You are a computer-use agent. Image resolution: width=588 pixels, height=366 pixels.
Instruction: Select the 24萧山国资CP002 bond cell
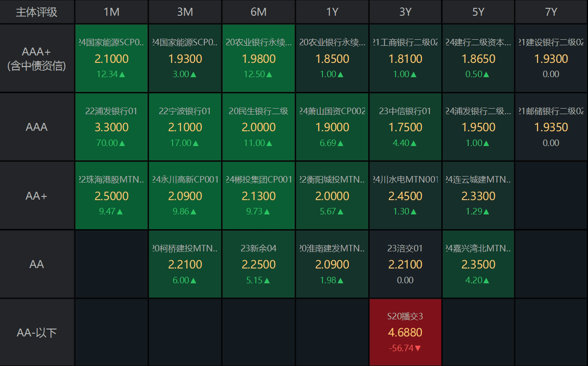(x=332, y=127)
